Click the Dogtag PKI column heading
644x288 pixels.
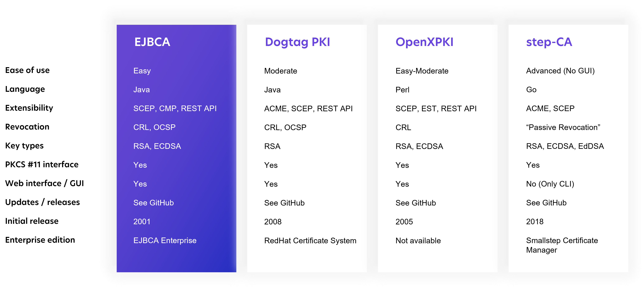(297, 42)
